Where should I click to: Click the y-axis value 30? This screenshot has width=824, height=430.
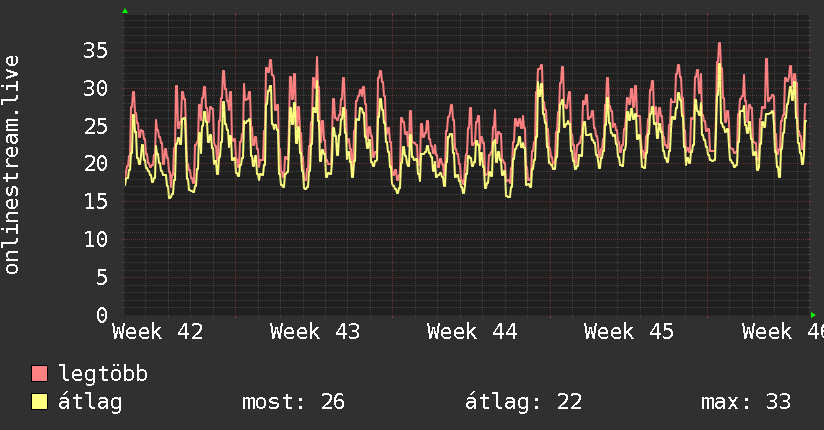click(x=96, y=88)
